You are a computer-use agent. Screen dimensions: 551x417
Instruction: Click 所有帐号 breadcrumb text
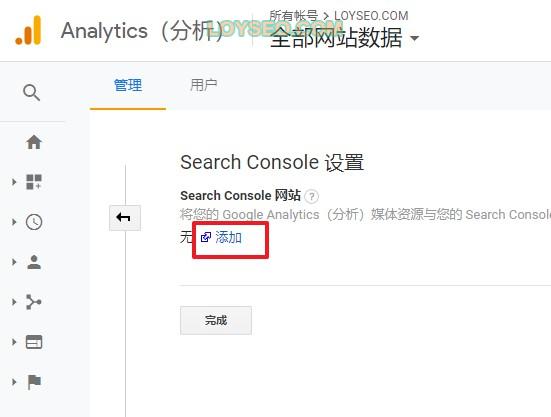293,16
